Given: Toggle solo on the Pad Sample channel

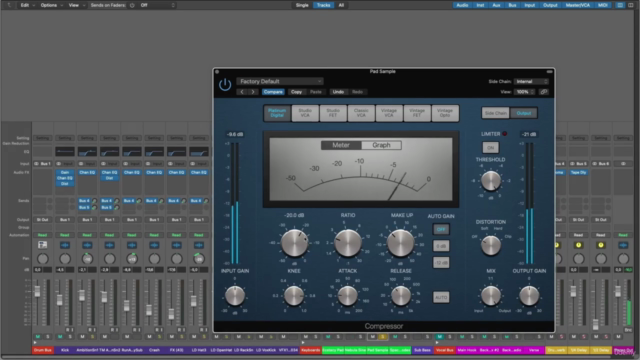Looking at the screenshot, I should (x=382, y=337).
